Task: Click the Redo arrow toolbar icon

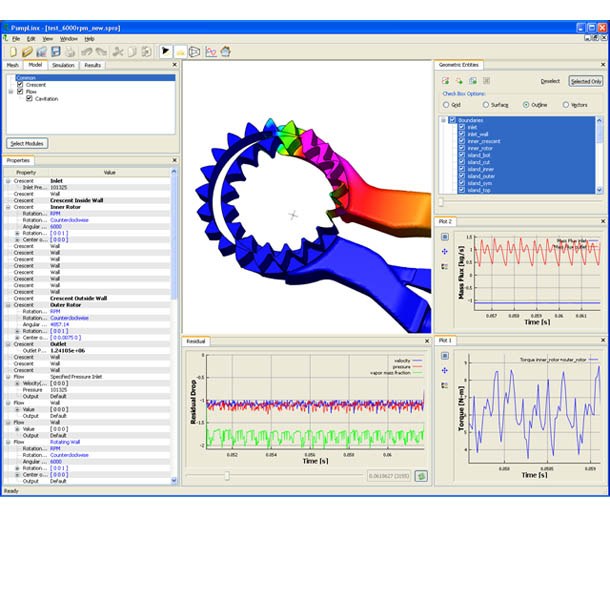Action: 101,52
